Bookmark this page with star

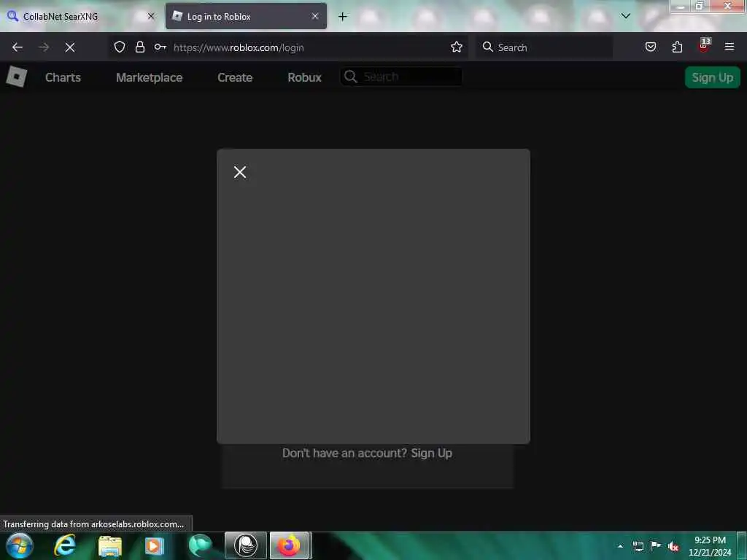tap(457, 47)
